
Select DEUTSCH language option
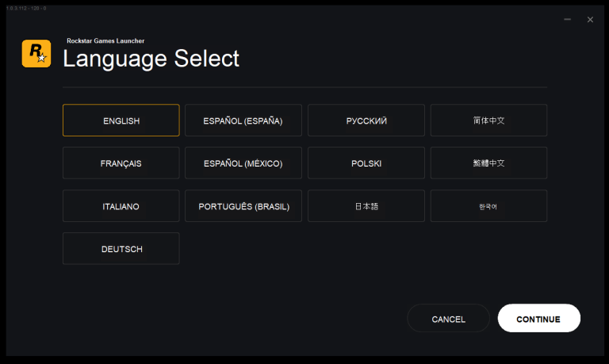click(121, 249)
